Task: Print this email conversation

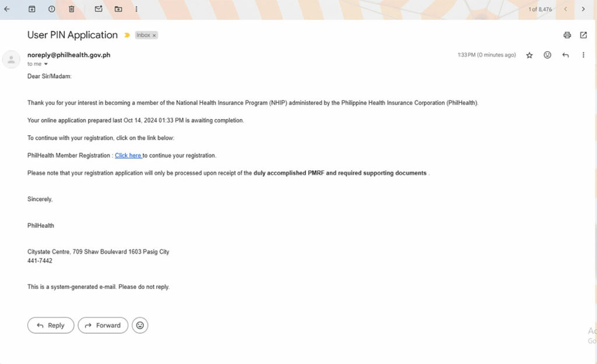Action: [x=567, y=36]
